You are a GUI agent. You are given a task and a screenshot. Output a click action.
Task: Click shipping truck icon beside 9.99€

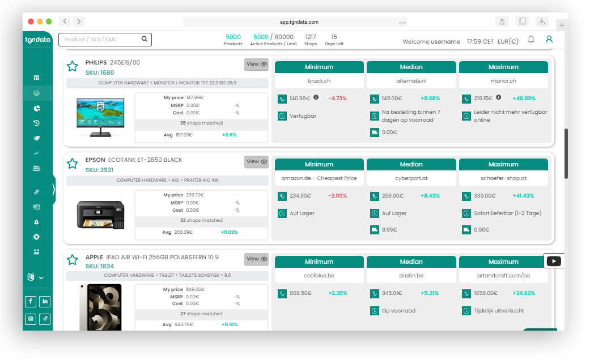click(375, 229)
